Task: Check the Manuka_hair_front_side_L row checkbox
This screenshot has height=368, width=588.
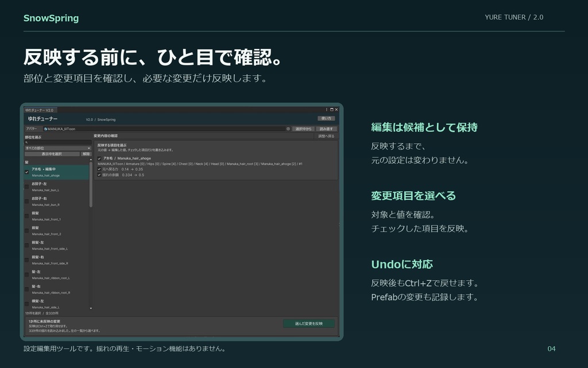Action: click(x=26, y=245)
